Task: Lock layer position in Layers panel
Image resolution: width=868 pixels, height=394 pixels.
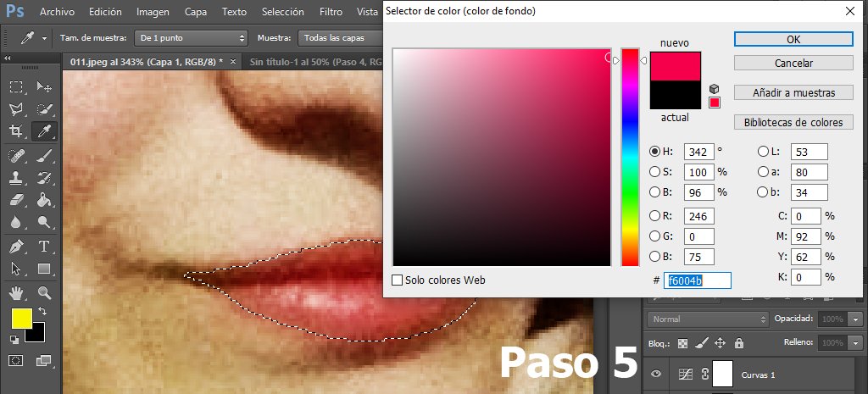Action: click(720, 343)
